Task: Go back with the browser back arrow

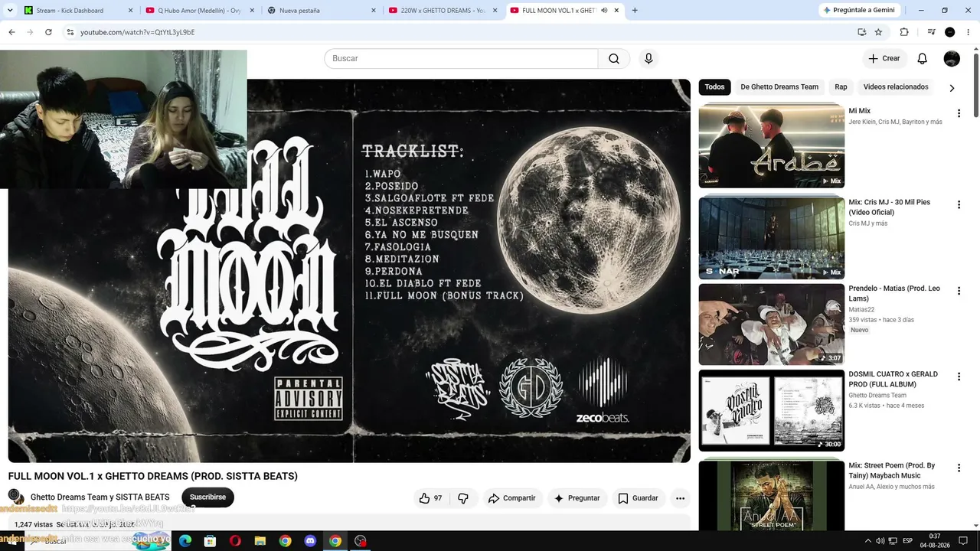Action: coord(11,32)
